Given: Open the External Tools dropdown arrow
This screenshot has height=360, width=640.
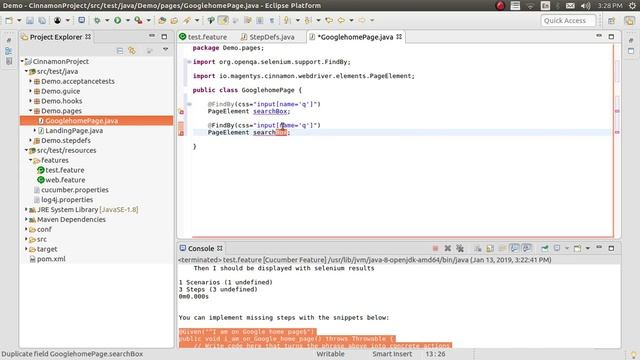Looking at the screenshot, I should point(149,20).
